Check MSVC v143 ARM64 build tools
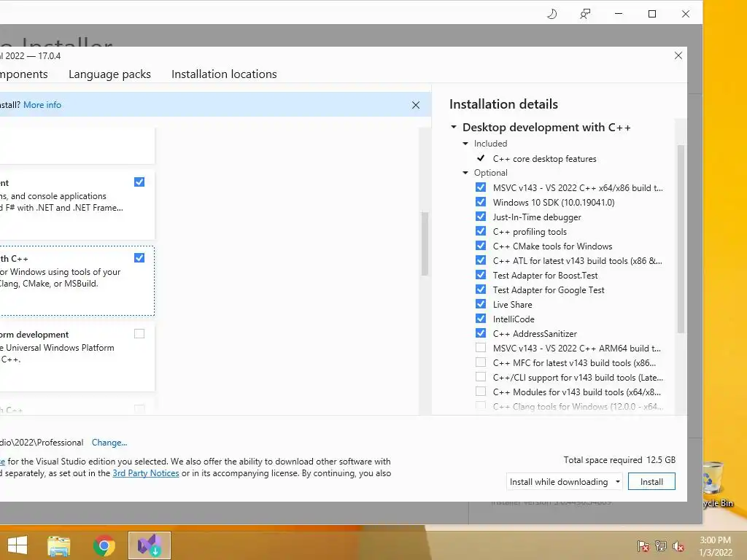The image size is (747, 560). click(481, 348)
